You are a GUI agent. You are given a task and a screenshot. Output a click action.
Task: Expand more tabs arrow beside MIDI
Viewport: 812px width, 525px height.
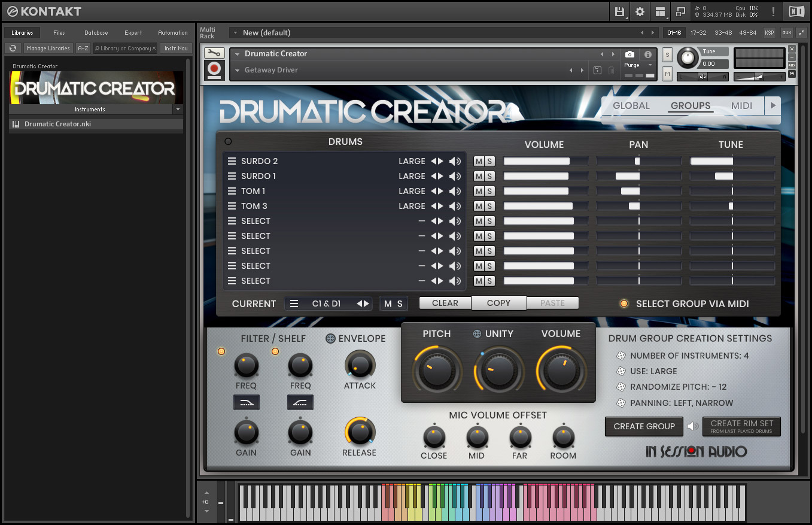(x=773, y=105)
